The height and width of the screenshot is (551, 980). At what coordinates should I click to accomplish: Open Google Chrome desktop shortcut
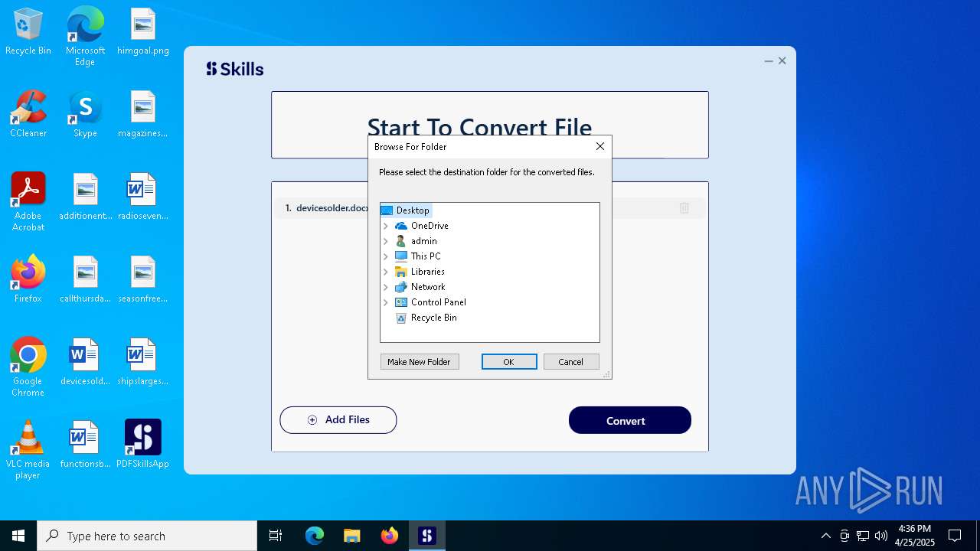[28, 367]
